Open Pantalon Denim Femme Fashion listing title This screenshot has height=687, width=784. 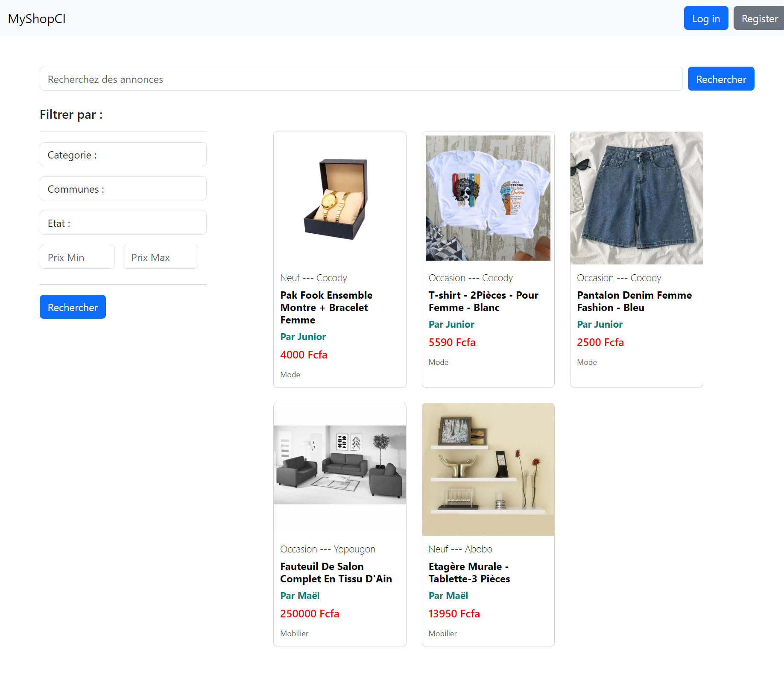[x=634, y=301]
